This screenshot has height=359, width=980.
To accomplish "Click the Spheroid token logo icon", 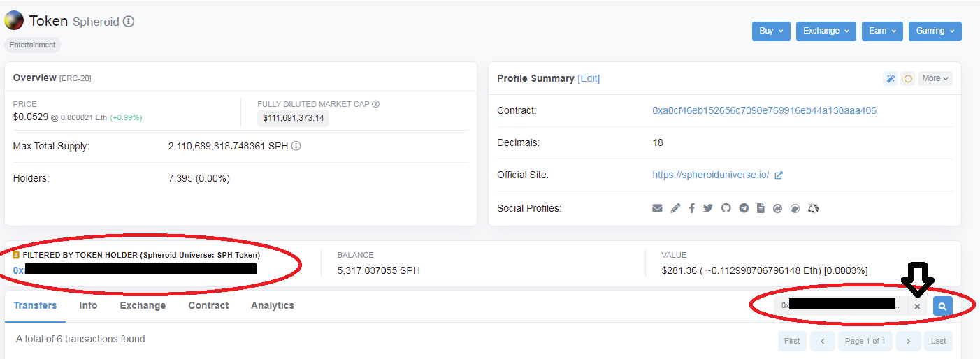I will [x=14, y=21].
